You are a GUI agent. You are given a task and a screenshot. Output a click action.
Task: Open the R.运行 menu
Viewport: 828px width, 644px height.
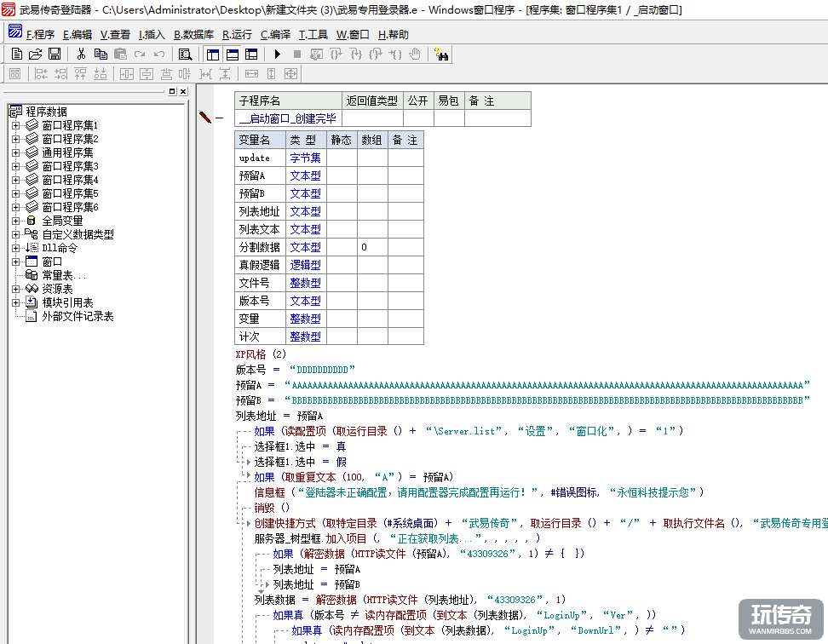point(237,35)
